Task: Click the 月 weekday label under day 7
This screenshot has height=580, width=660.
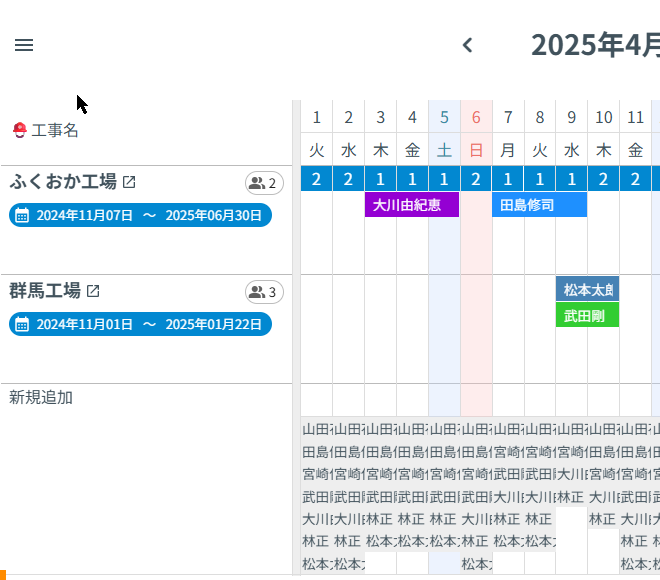Action: tap(508, 150)
